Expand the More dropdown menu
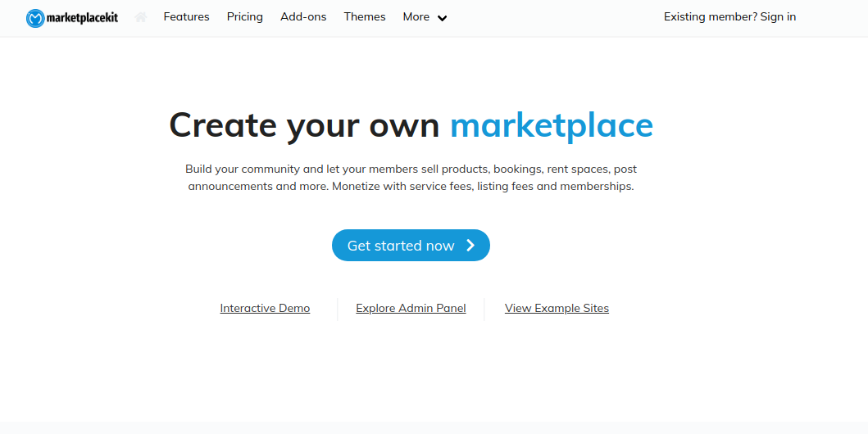Screen dimensions: 868x434 (x=425, y=17)
